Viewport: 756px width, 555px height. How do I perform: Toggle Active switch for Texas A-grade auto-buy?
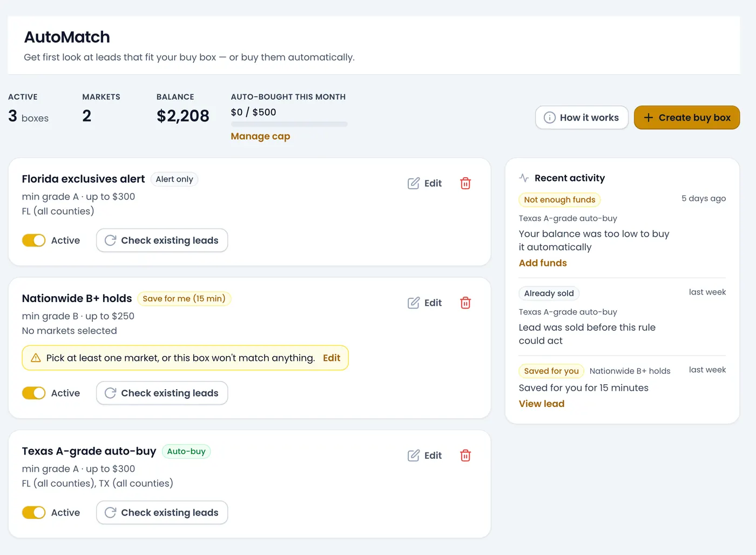click(33, 513)
